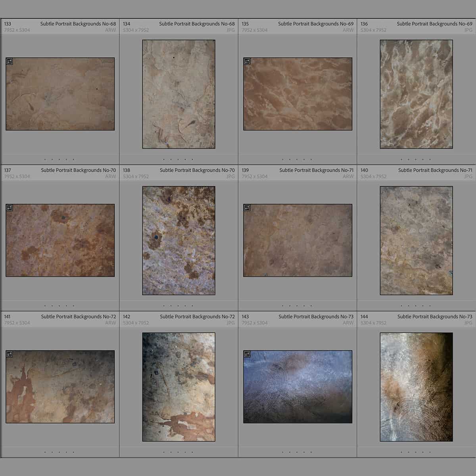Set star rating under thumbnail 134

coord(178,159)
